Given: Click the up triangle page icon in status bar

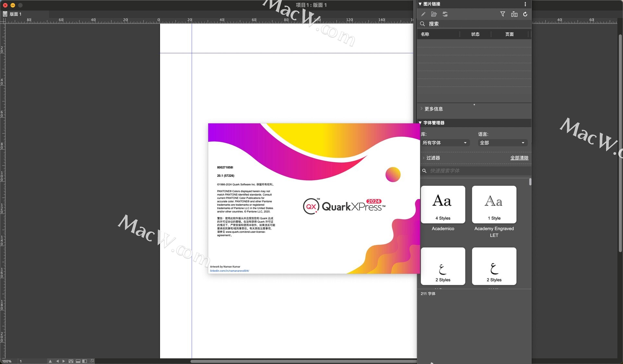Looking at the screenshot, I should pyautogui.click(x=50, y=361).
